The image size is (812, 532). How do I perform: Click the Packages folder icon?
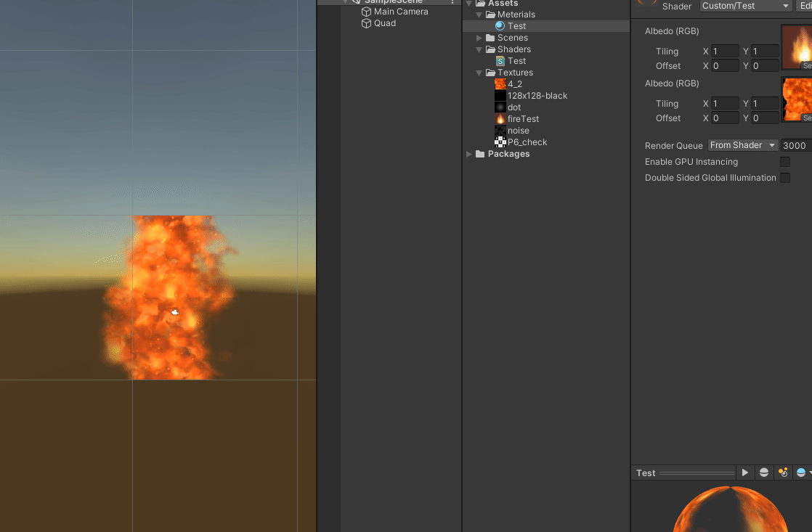tap(480, 154)
